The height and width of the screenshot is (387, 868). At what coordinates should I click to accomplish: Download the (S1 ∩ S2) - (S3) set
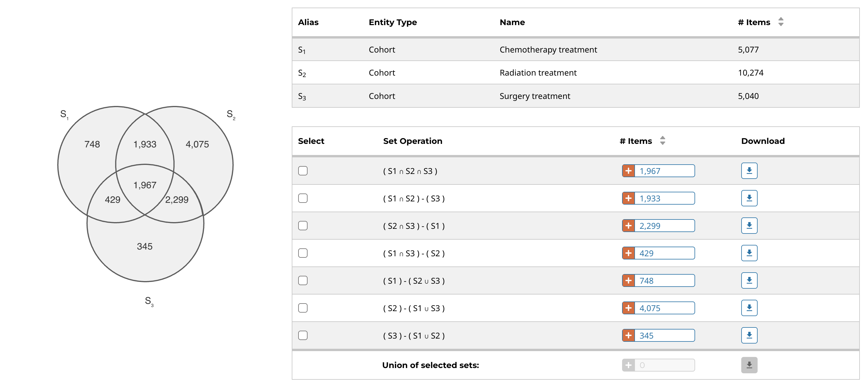(x=749, y=198)
